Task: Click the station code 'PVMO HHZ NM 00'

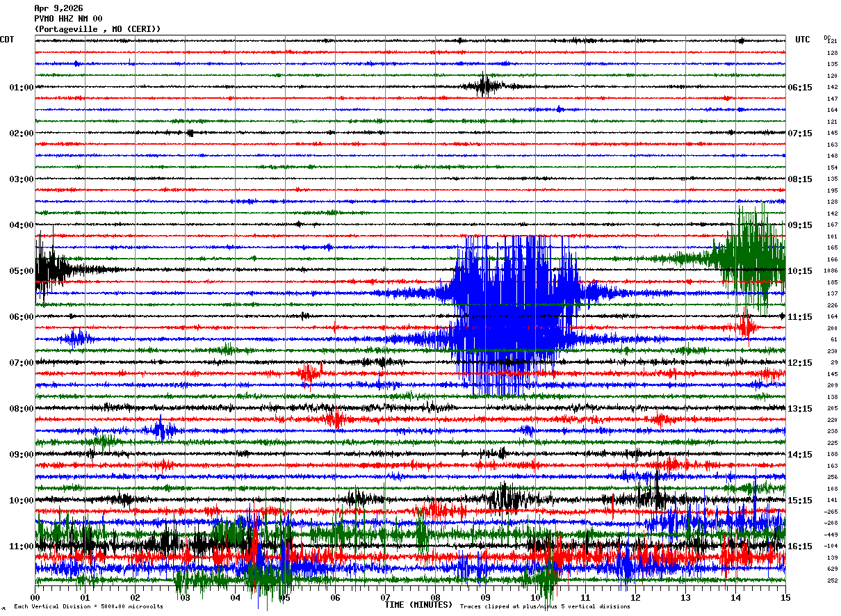Action: tap(68, 19)
